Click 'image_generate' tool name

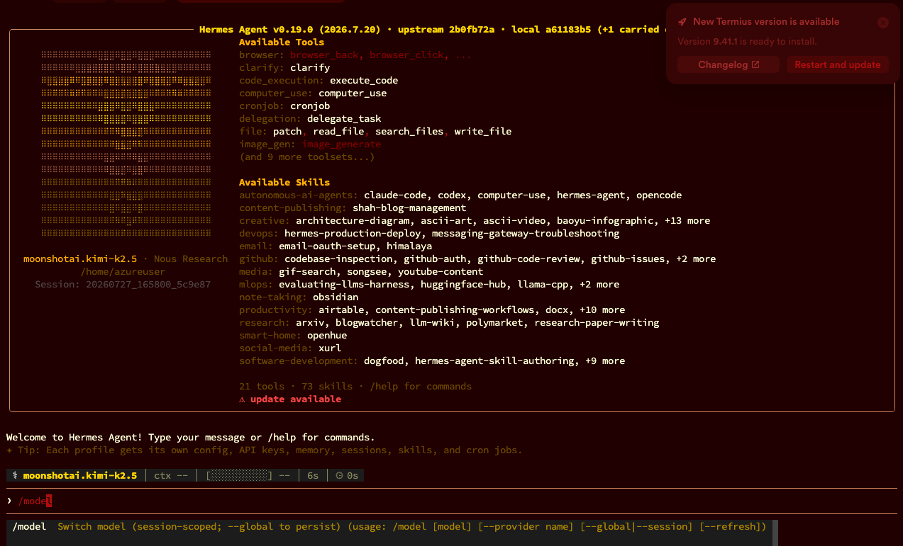tap(341, 144)
